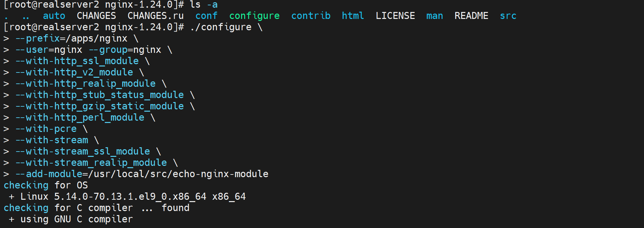This screenshot has width=644, height=228.
Task: Click the --with-http_v2_module line
Action: click(x=74, y=72)
